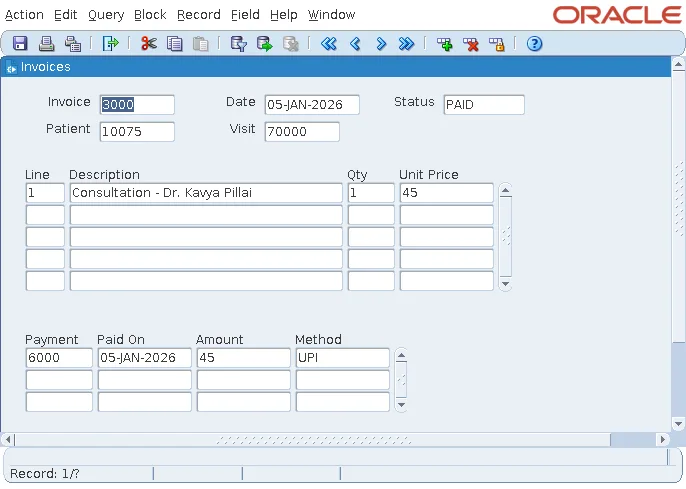Go to the previous record
This screenshot has height=489, width=686.
pyautogui.click(x=355, y=44)
